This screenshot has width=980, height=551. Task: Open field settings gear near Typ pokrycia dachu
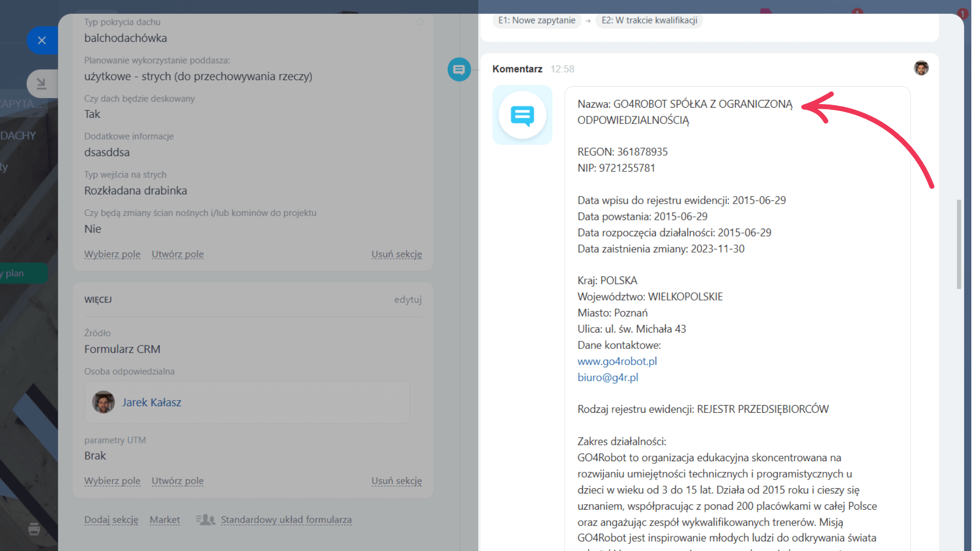click(x=420, y=22)
